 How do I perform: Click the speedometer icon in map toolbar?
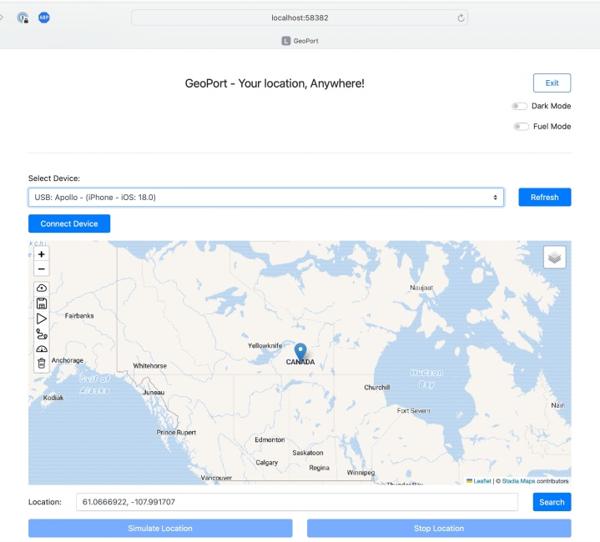pos(41,349)
